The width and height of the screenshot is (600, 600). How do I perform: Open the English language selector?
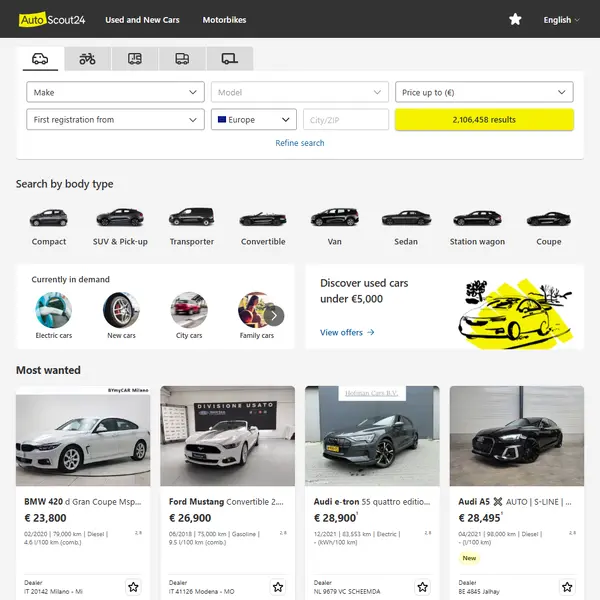point(561,20)
